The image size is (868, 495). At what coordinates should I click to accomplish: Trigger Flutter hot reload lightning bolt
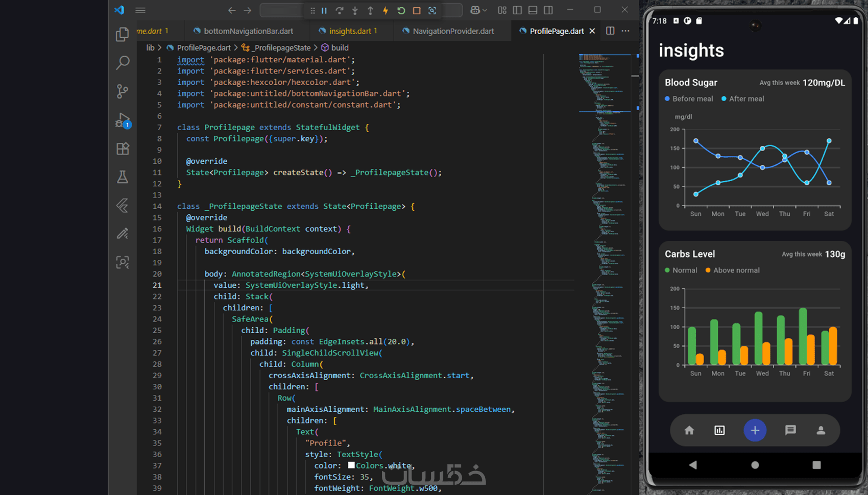[x=385, y=10]
